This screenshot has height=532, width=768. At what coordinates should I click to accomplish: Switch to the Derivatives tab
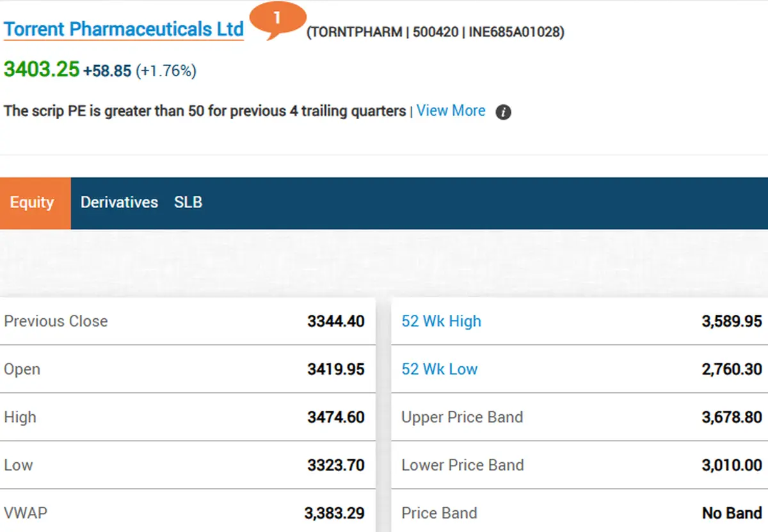pos(119,202)
